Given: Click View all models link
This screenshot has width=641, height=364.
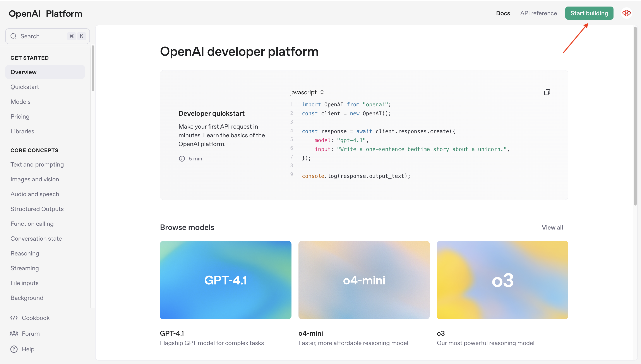Looking at the screenshot, I should point(552,228).
